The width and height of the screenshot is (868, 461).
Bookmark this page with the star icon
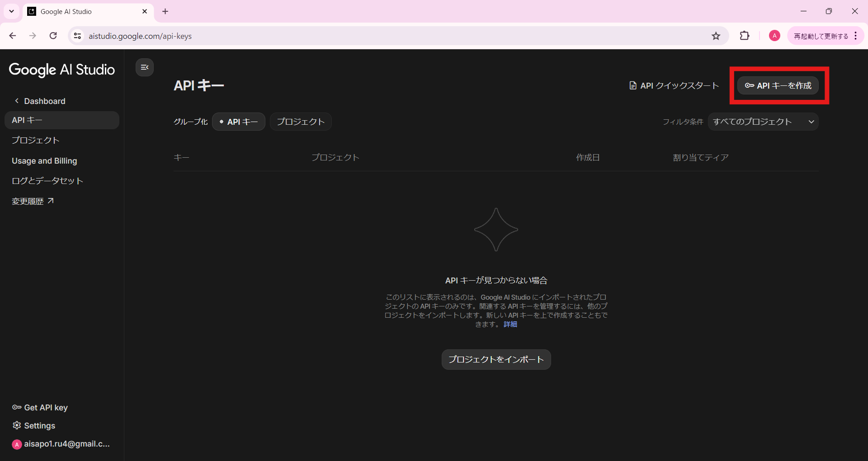point(716,36)
